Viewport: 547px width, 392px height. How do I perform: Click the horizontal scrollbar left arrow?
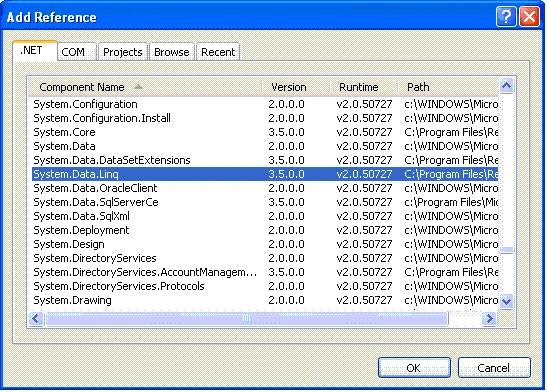tap(36, 318)
